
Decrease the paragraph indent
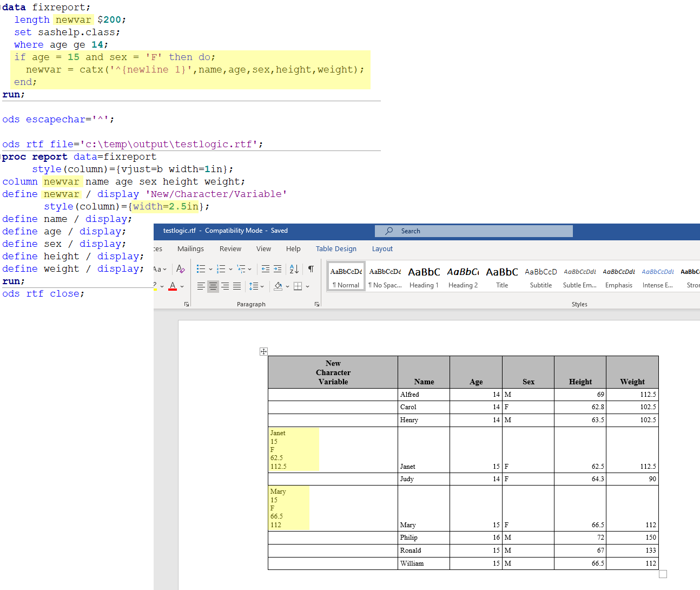[266, 269]
